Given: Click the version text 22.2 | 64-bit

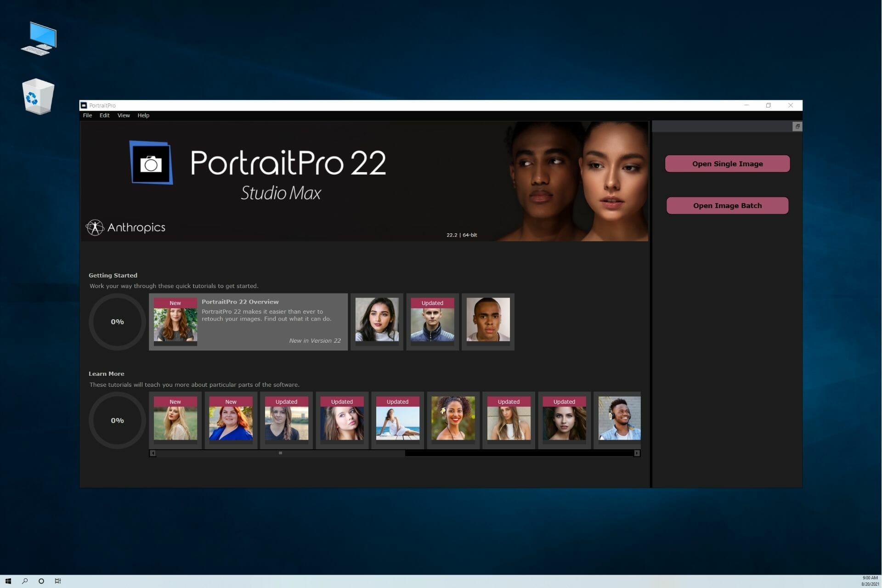Looking at the screenshot, I should [x=462, y=235].
